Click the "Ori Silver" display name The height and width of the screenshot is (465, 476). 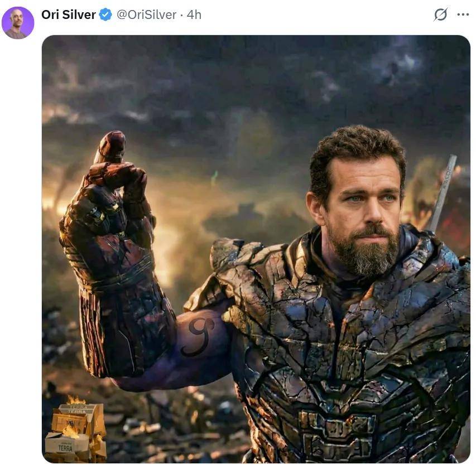point(68,15)
